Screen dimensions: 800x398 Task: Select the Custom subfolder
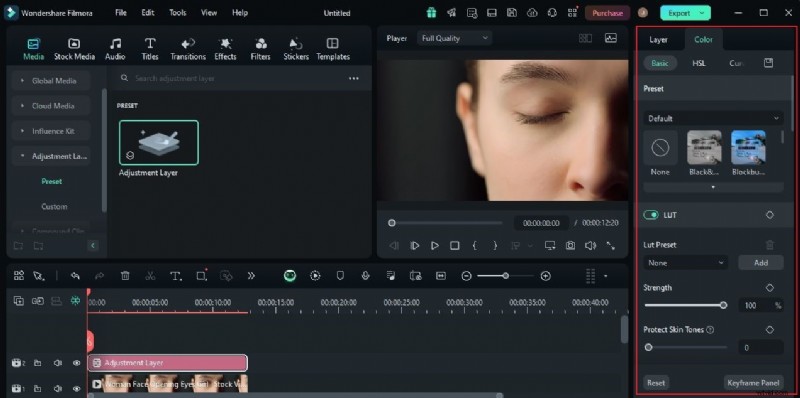click(x=54, y=207)
